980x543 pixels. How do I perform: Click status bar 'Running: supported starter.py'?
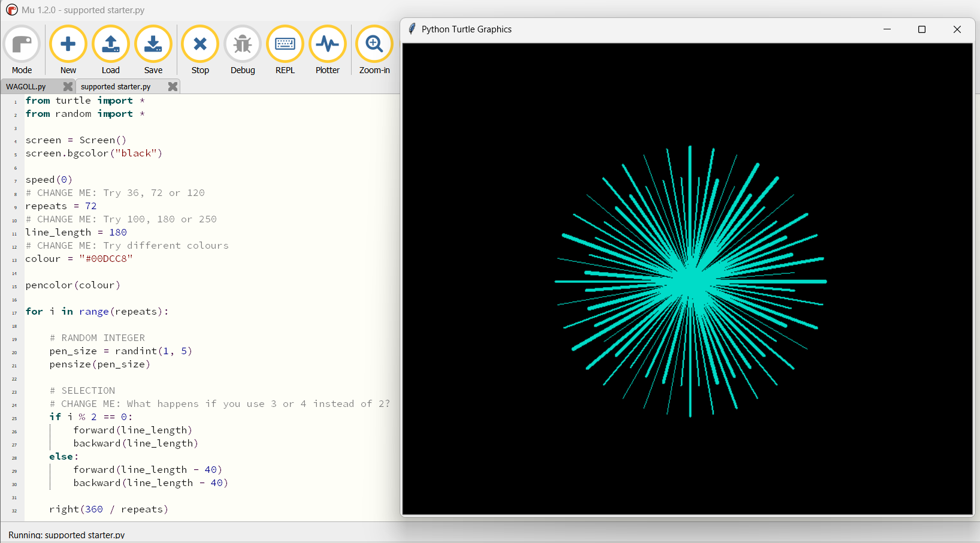(x=66, y=535)
